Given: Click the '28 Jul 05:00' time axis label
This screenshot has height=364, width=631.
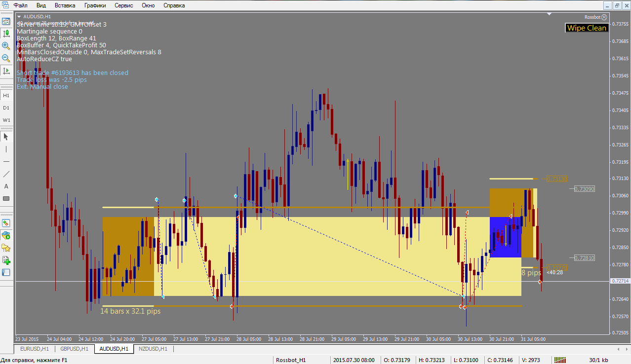Looking at the screenshot, I should 249,339.
